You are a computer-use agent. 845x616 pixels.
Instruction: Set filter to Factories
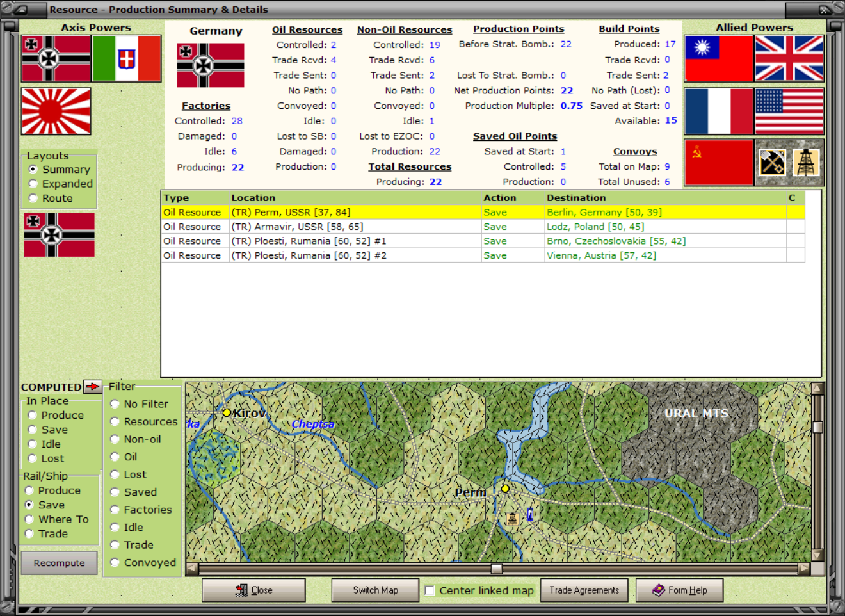[141, 510]
